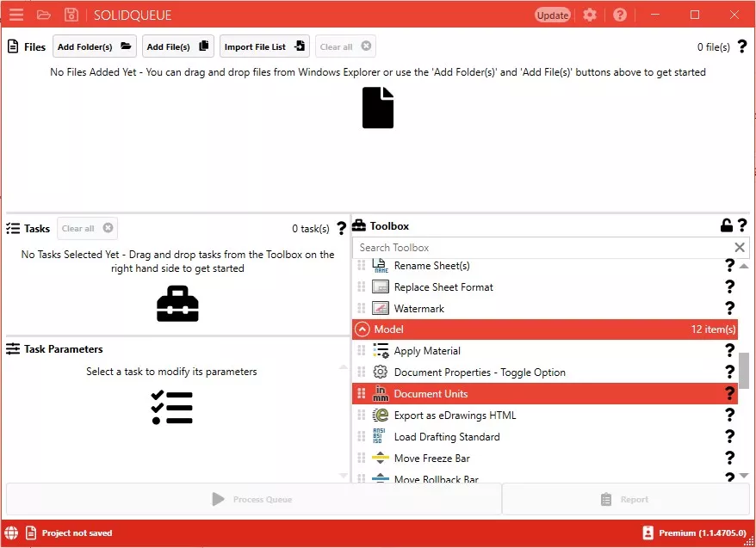Click the Update badge in the title bar
This screenshot has width=756, height=548.
[x=552, y=15]
